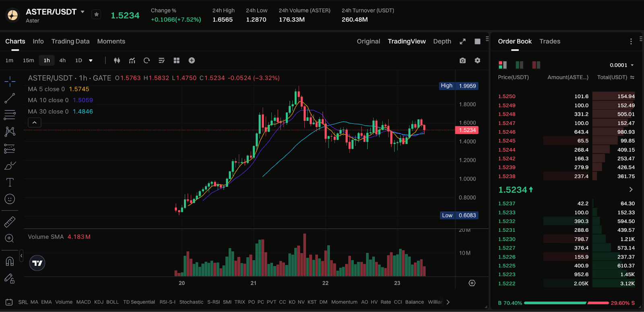Select the brush drawing tool
This screenshot has width=644, height=312.
(x=10, y=165)
